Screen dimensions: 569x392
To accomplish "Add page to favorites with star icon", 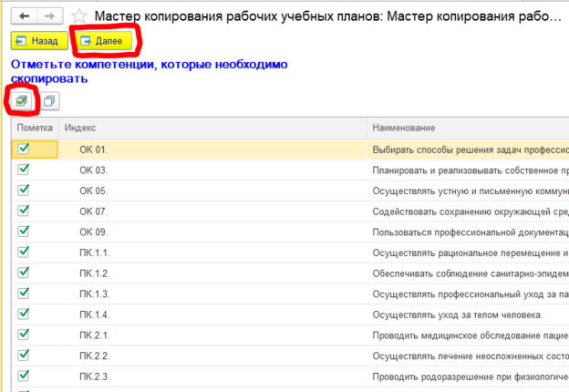I will [80, 16].
